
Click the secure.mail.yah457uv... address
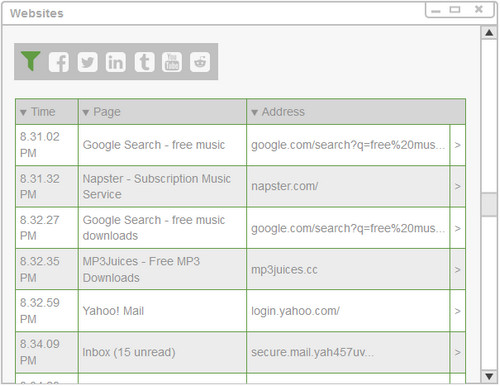pos(312,352)
